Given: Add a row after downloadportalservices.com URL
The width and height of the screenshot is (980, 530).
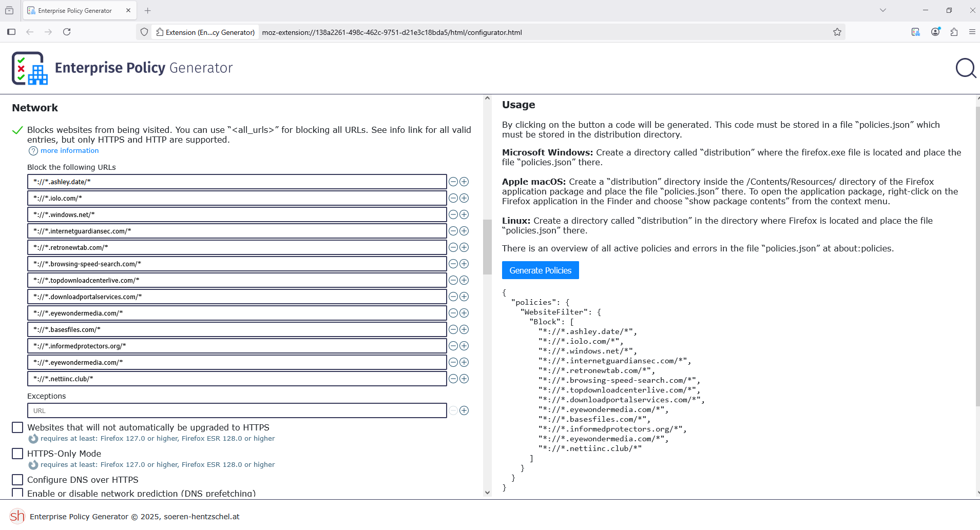Looking at the screenshot, I should pos(464,297).
